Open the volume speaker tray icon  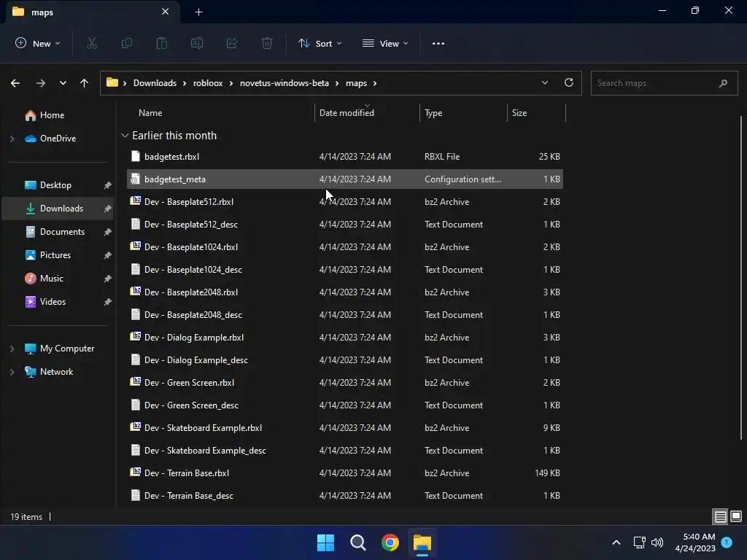pyautogui.click(x=657, y=542)
